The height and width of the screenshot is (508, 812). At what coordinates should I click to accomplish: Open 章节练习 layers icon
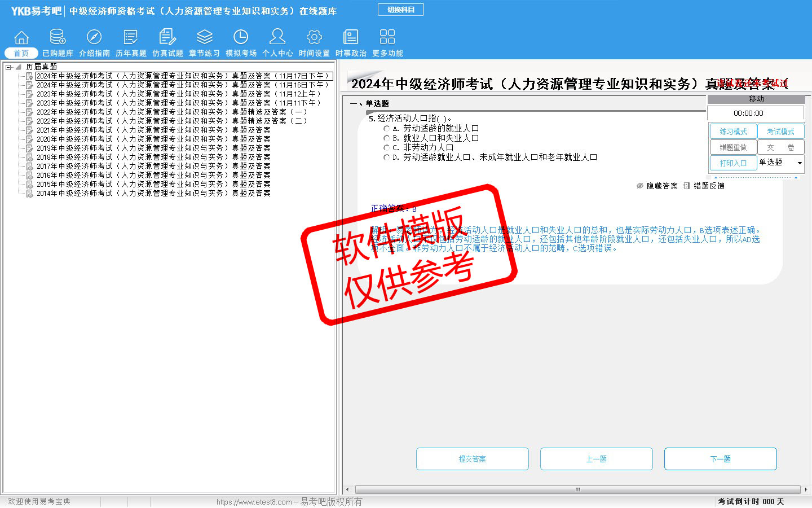coord(204,38)
